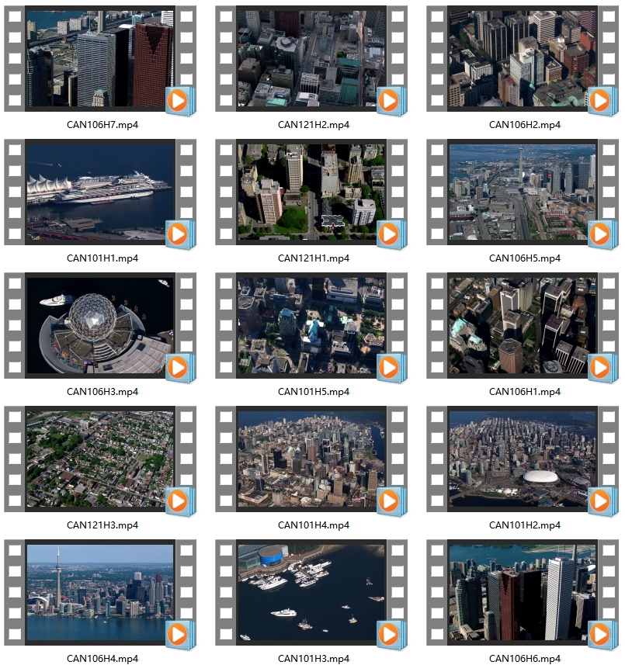This screenshot has height=672, width=625.
Task: Click the play icon on CAN106H6.mp4
Action: [602, 635]
